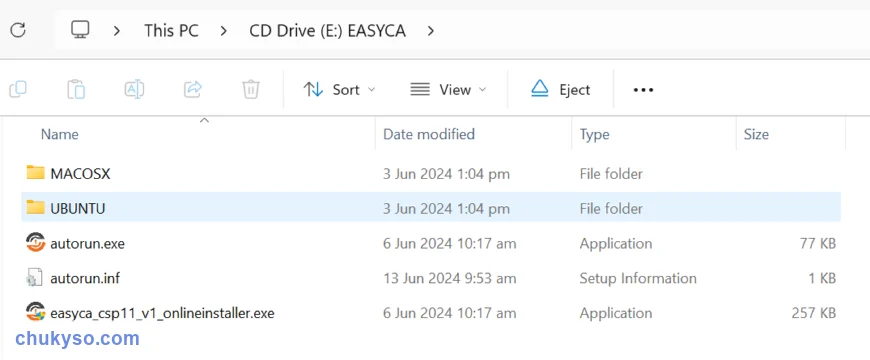Click date 13 Jun 2024 9:53 am
Viewport: 870px width, 360px height.
(x=449, y=278)
